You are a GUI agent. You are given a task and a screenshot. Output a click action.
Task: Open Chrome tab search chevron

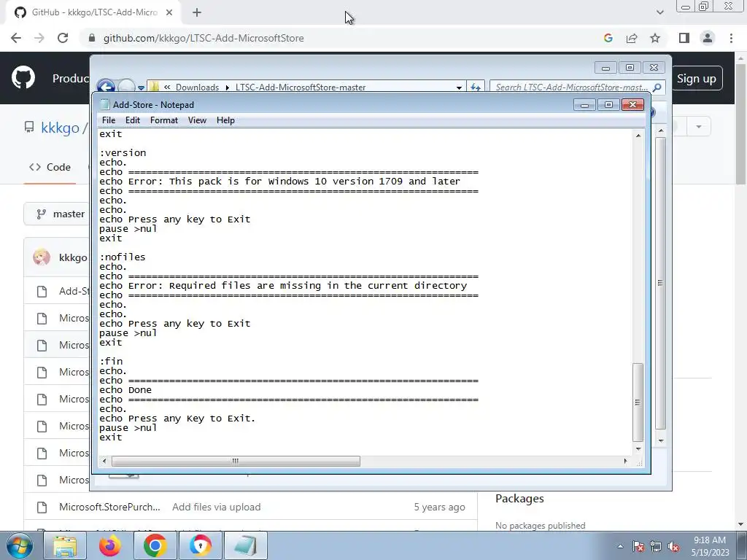click(659, 12)
